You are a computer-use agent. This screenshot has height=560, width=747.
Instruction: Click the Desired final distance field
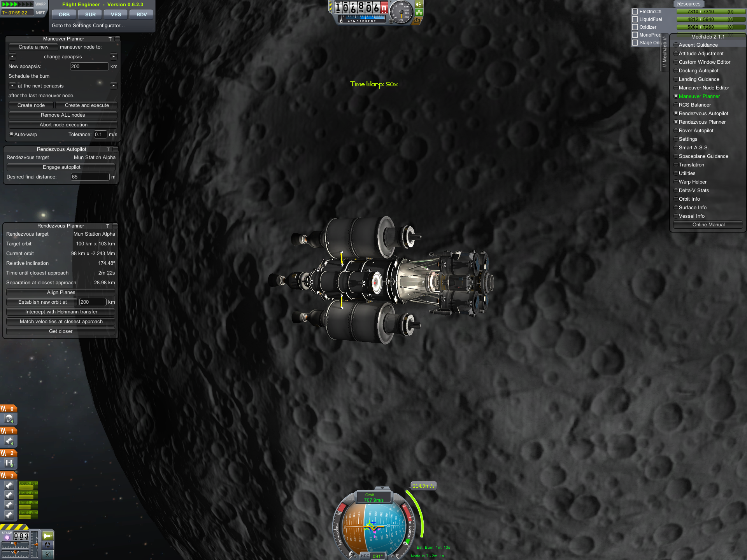click(x=90, y=177)
